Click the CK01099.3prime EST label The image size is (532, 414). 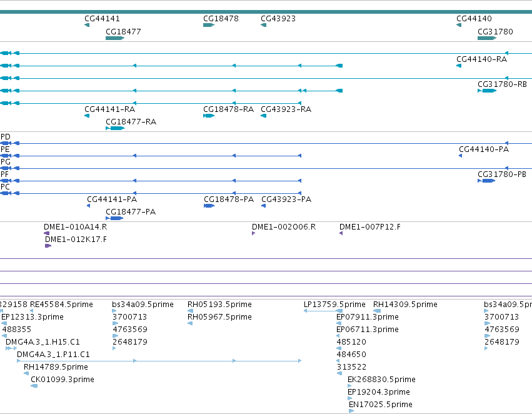point(63,380)
